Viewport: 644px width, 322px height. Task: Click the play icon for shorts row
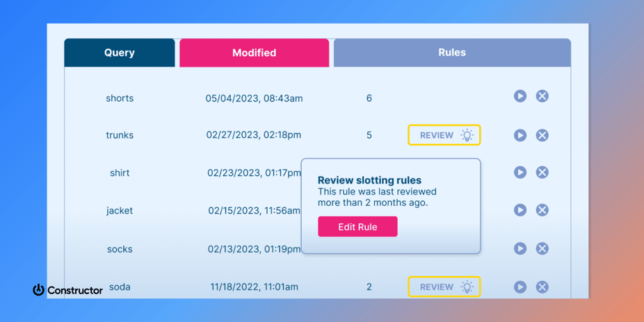click(x=520, y=96)
